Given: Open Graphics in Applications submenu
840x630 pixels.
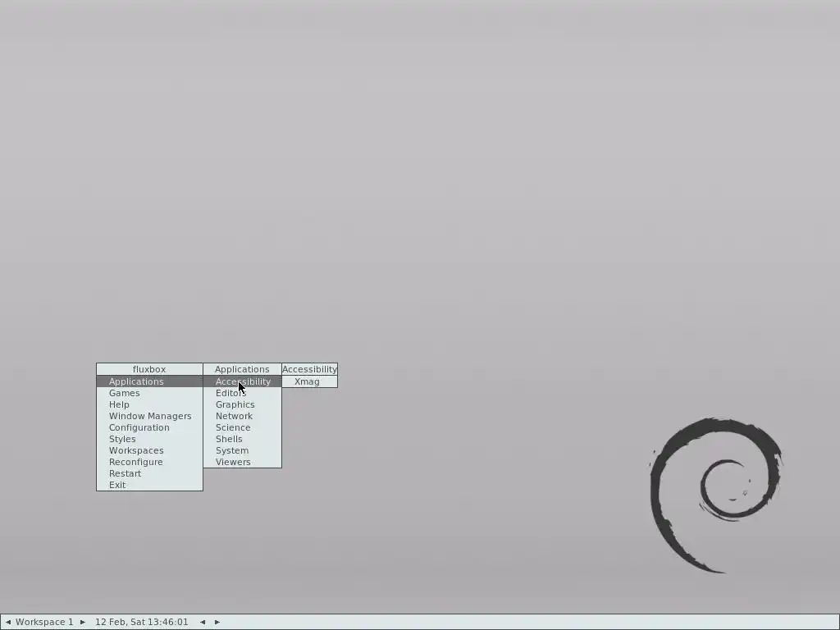Looking at the screenshot, I should (x=242, y=404).
